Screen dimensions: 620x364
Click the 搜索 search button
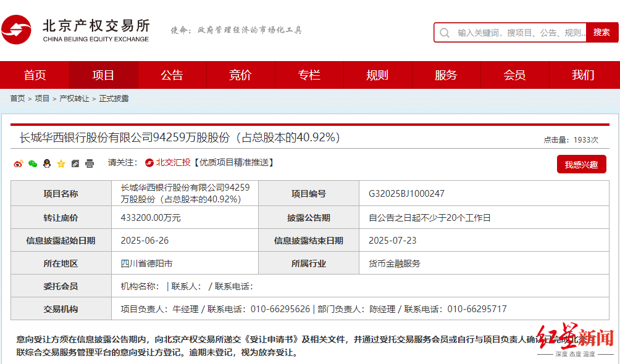[x=601, y=33]
